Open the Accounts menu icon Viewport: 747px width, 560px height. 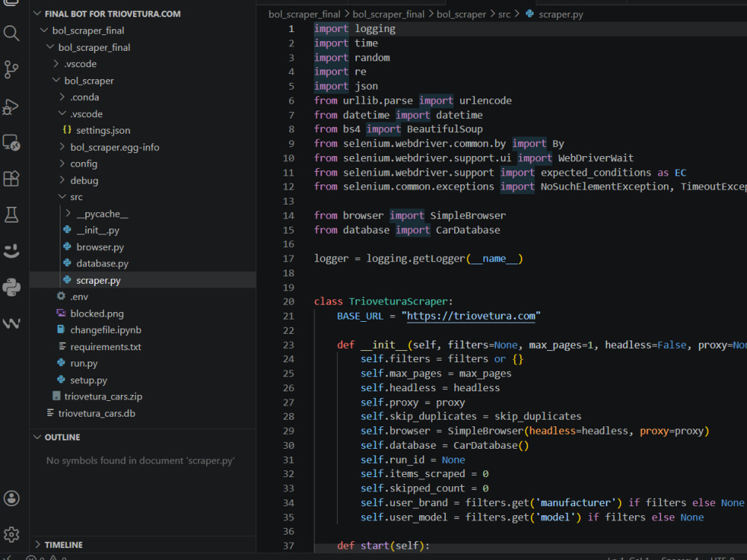tap(11, 499)
